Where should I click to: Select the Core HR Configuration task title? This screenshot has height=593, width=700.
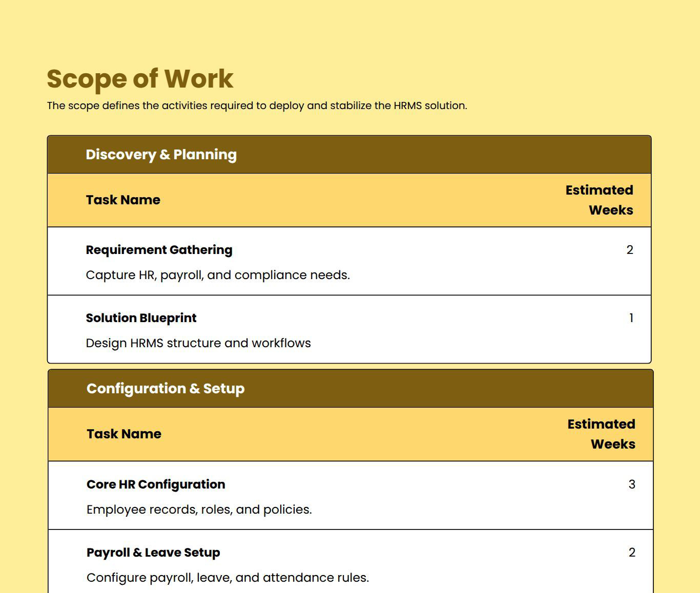[x=156, y=484]
